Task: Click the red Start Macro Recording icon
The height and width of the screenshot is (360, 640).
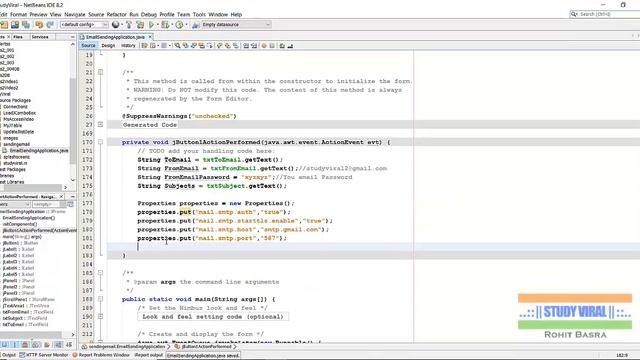Action: coord(264,46)
